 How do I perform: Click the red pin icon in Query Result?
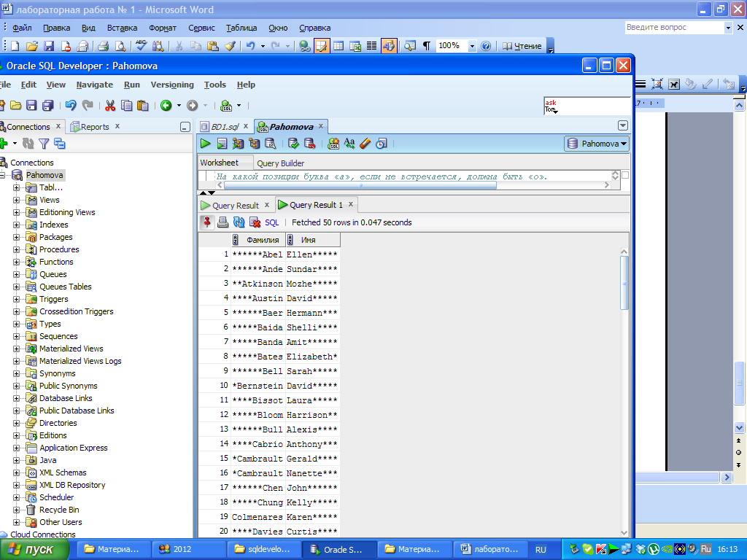click(x=206, y=222)
